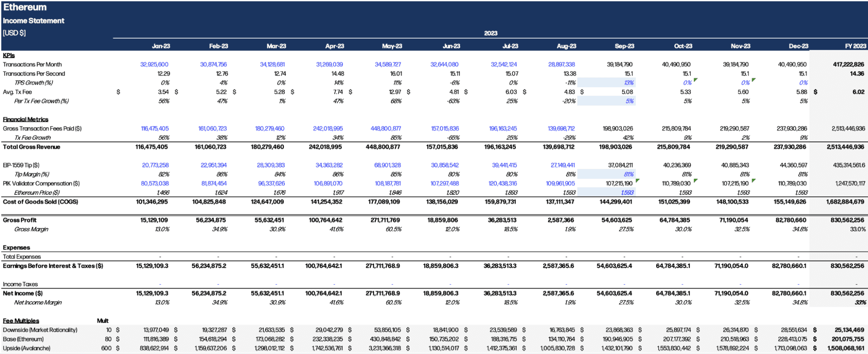Click the FY 2023 column header
868x354 pixels.
855,46
